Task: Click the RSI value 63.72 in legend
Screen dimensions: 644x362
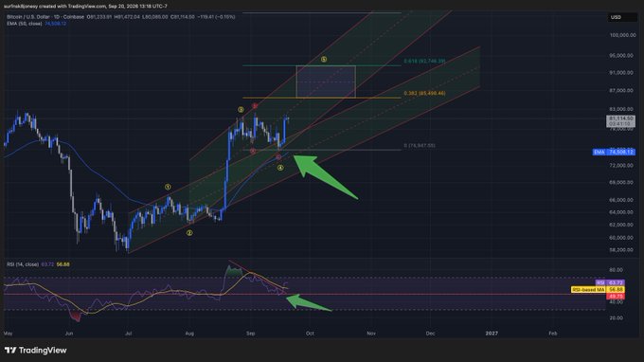Action: coord(47,264)
